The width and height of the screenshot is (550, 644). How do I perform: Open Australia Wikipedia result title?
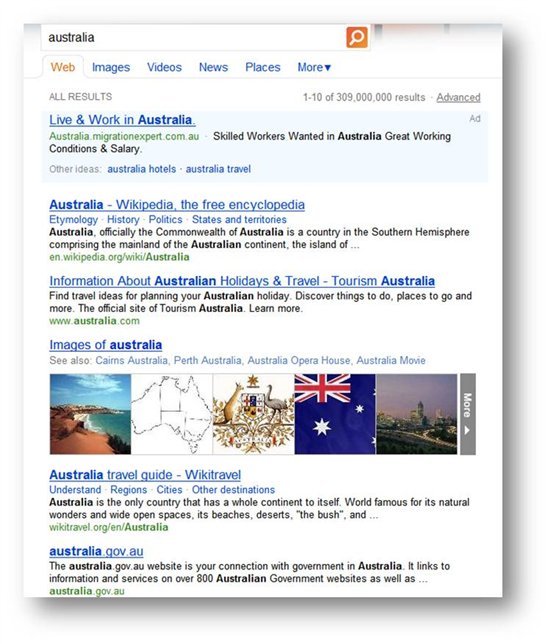(x=177, y=205)
